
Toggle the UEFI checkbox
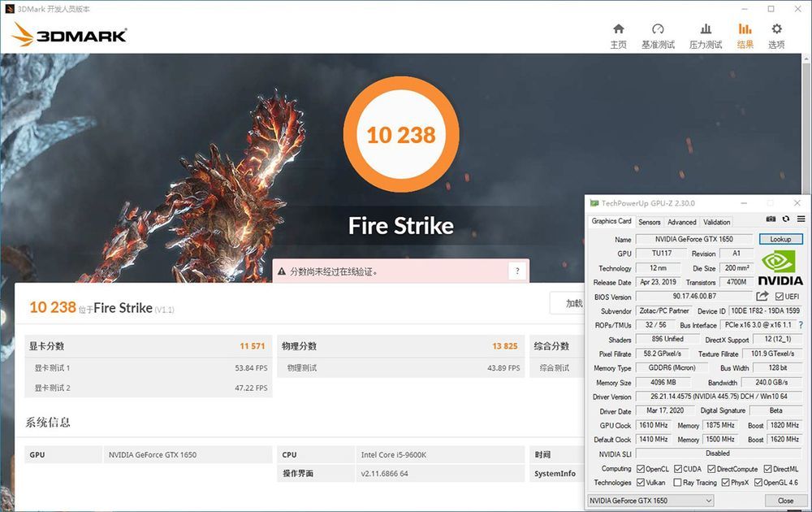pyautogui.click(x=779, y=297)
